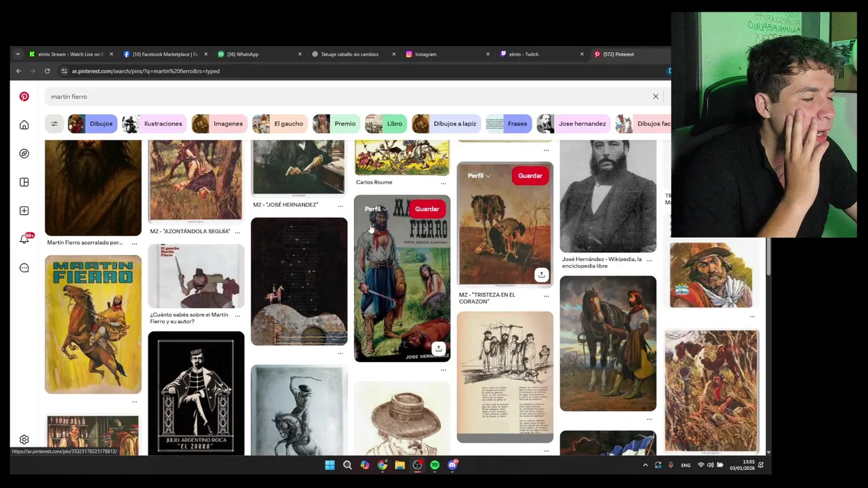This screenshot has width=868, height=488.
Task: Filter results by Libro
Action: tap(385, 123)
